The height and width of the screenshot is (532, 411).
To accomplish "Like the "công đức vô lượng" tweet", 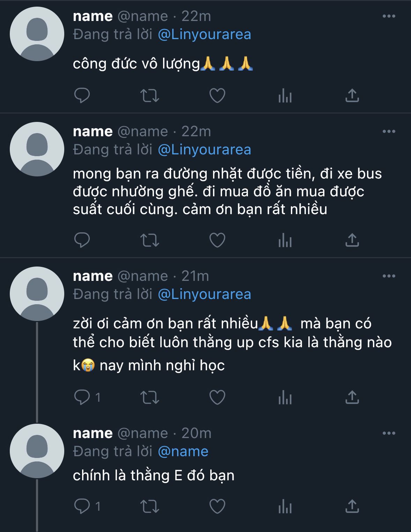I will [217, 95].
